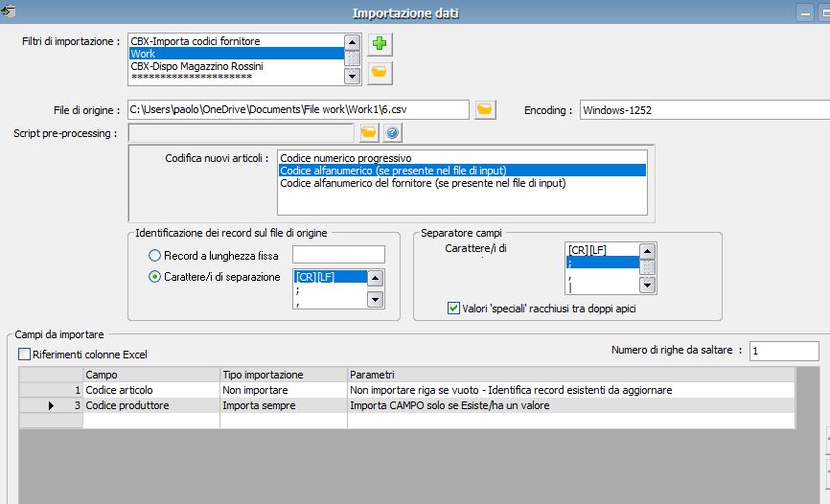Click the Script pre-processing input field
The height and width of the screenshot is (504, 830).
(x=241, y=132)
